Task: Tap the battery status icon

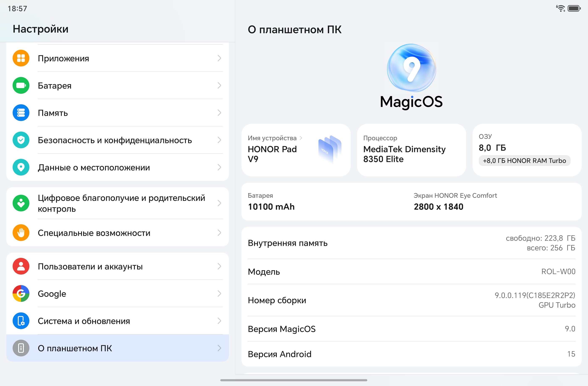Action: tap(574, 8)
